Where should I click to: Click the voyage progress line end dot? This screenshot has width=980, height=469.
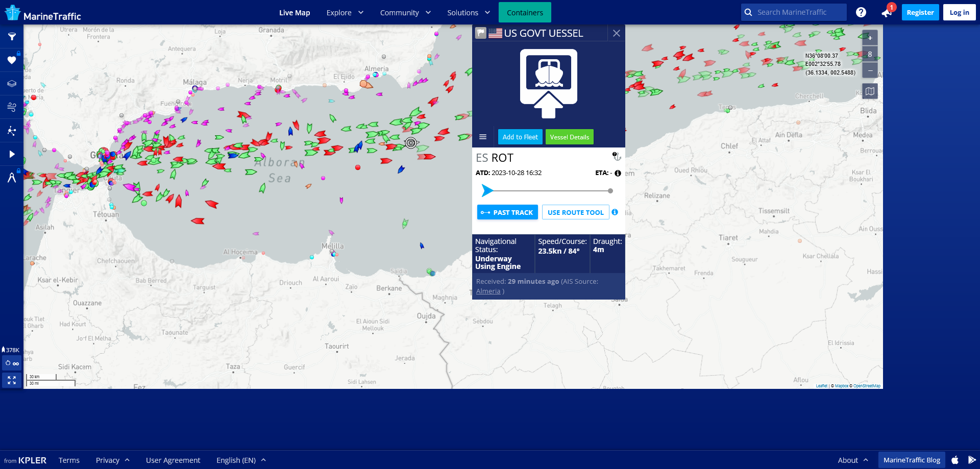pyautogui.click(x=610, y=191)
